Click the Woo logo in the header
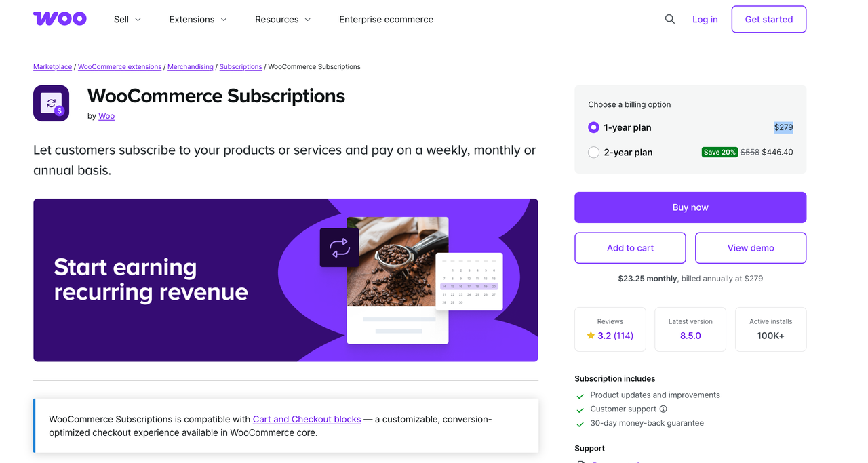 click(x=60, y=19)
